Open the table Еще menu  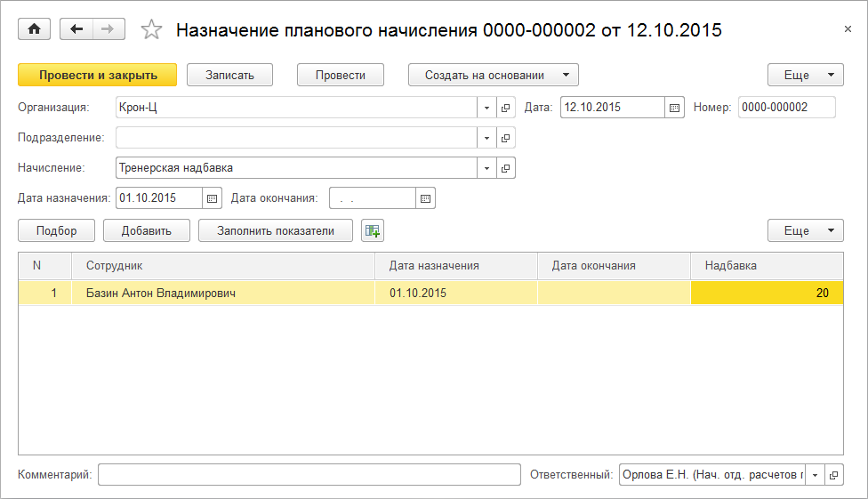pos(806,230)
